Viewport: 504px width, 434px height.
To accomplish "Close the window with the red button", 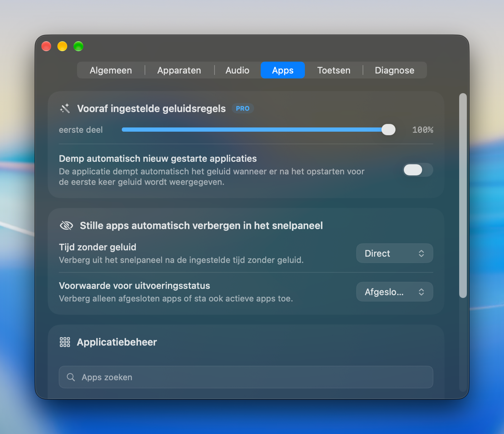I will tap(47, 46).
